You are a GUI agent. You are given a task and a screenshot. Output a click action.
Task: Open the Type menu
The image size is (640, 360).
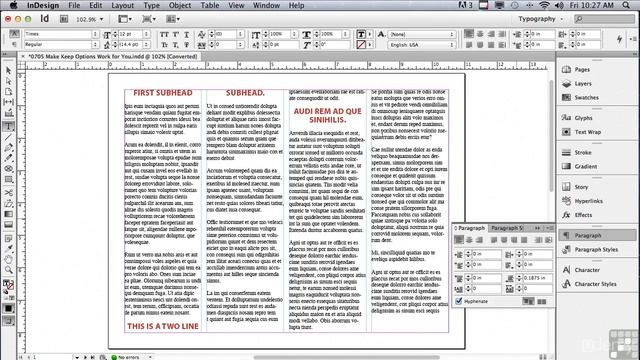point(151,5)
